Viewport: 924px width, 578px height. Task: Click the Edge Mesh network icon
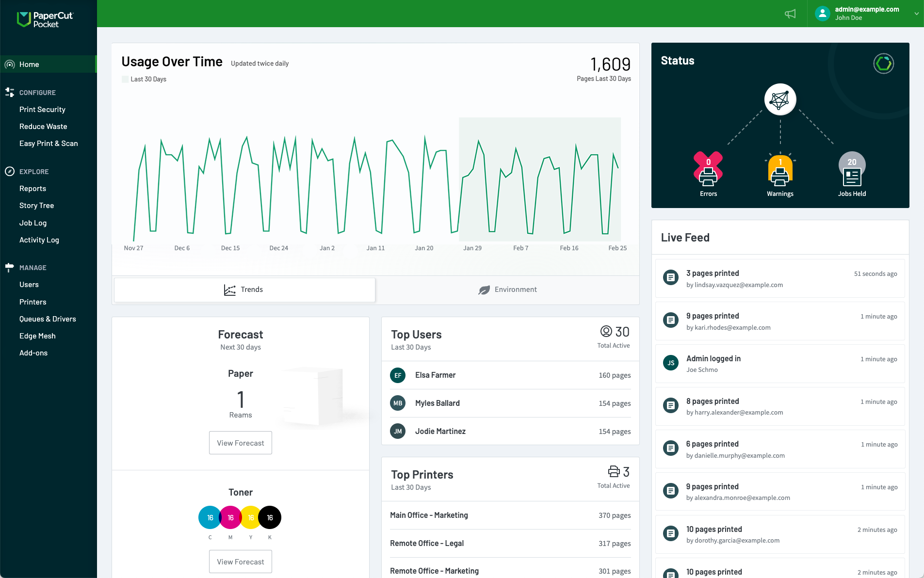point(779,99)
